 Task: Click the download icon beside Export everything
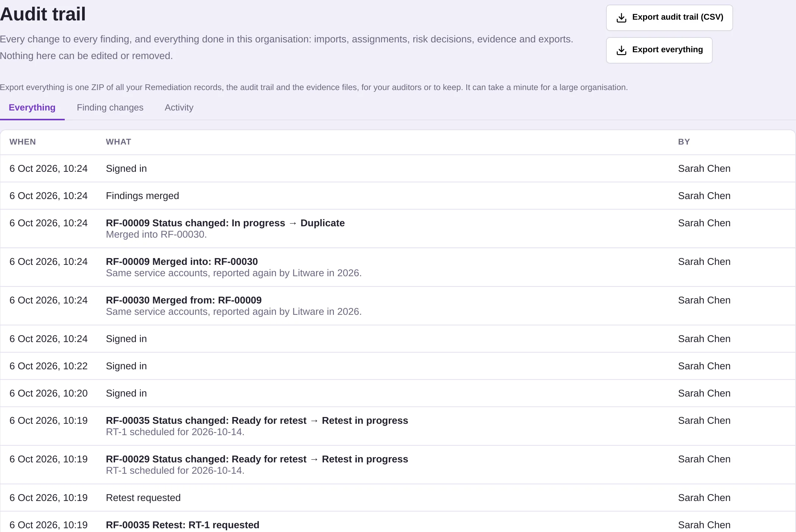621,50
